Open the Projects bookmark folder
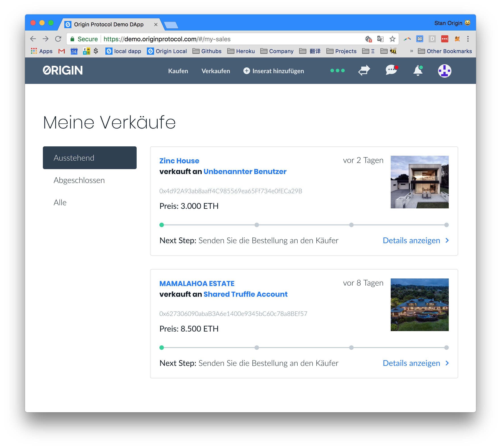This screenshot has width=501, height=448. tap(341, 51)
